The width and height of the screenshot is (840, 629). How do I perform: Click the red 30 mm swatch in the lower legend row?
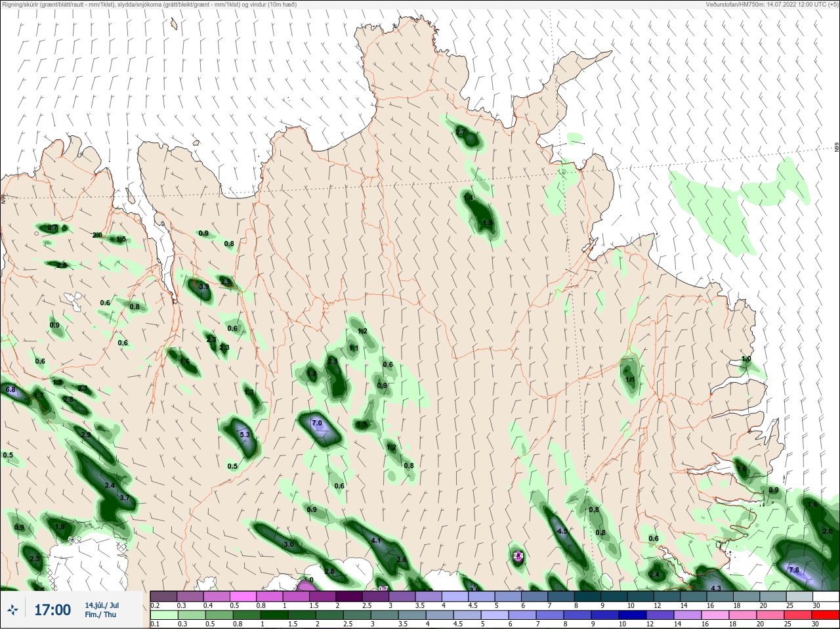point(826,615)
